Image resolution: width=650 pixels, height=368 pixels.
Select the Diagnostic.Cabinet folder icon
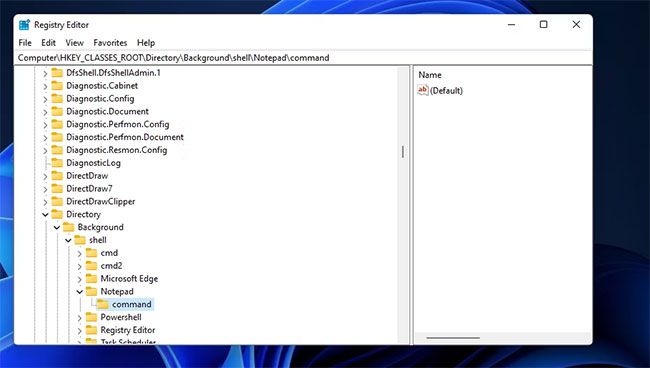(57, 86)
